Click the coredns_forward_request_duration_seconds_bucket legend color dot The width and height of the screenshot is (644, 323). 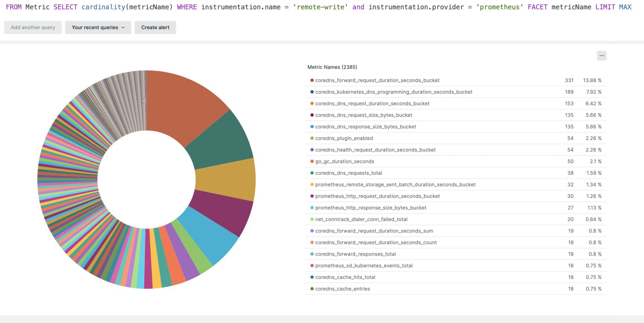click(x=311, y=80)
